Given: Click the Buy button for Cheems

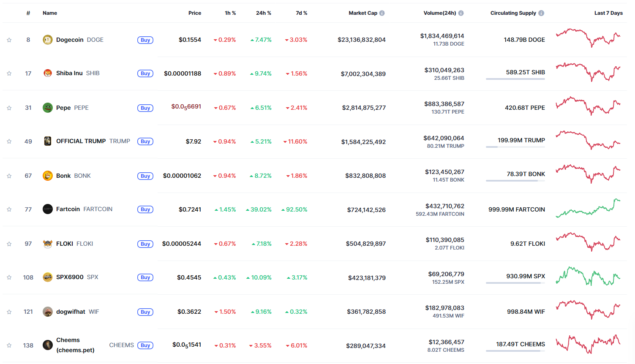Looking at the screenshot, I should click(145, 345).
